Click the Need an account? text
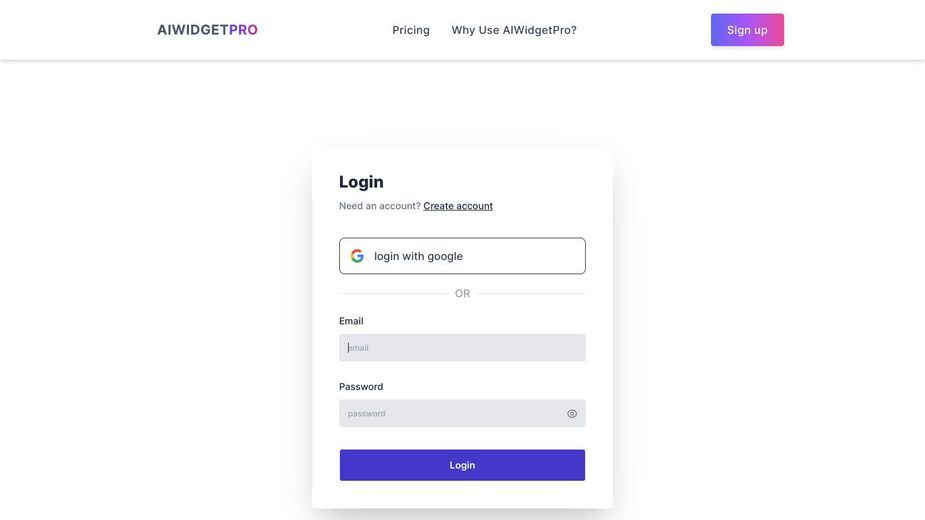 379,206
